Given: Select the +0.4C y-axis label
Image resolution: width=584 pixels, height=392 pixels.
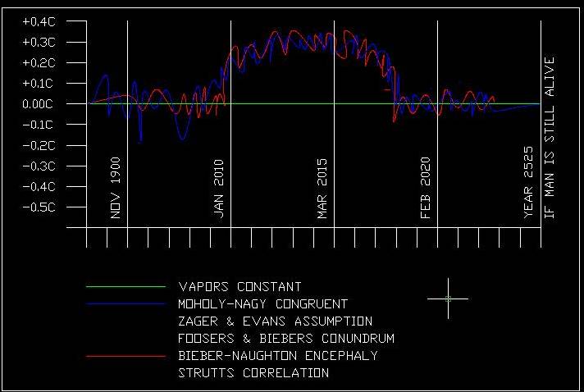Looking at the screenshot, I should coord(38,21).
